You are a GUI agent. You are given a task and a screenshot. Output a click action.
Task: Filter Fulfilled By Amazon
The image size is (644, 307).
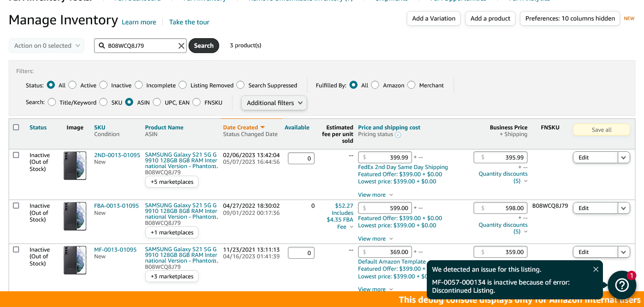point(375,85)
